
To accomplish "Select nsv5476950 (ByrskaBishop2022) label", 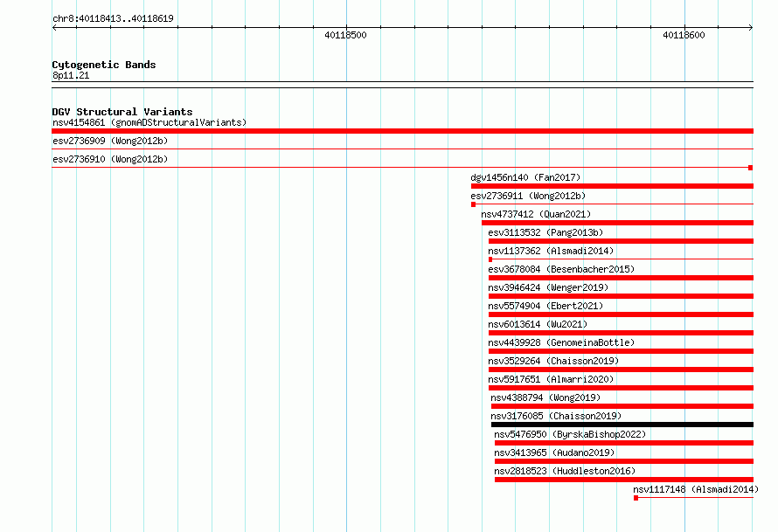I will (x=570, y=434).
